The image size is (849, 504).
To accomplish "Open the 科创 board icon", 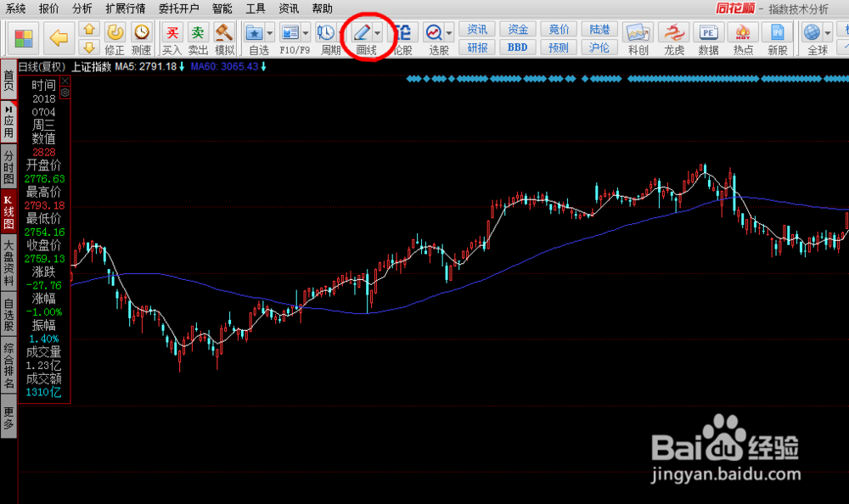I will click(638, 39).
